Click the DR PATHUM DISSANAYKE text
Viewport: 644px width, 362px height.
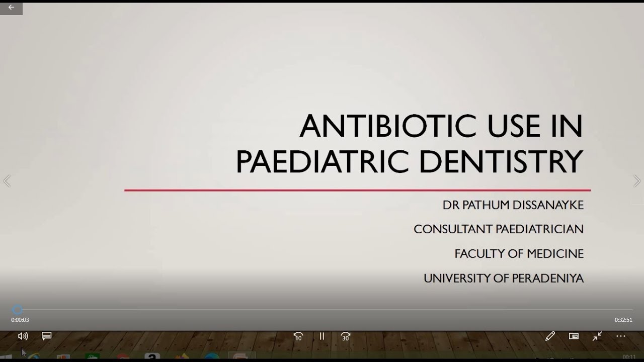click(x=513, y=205)
